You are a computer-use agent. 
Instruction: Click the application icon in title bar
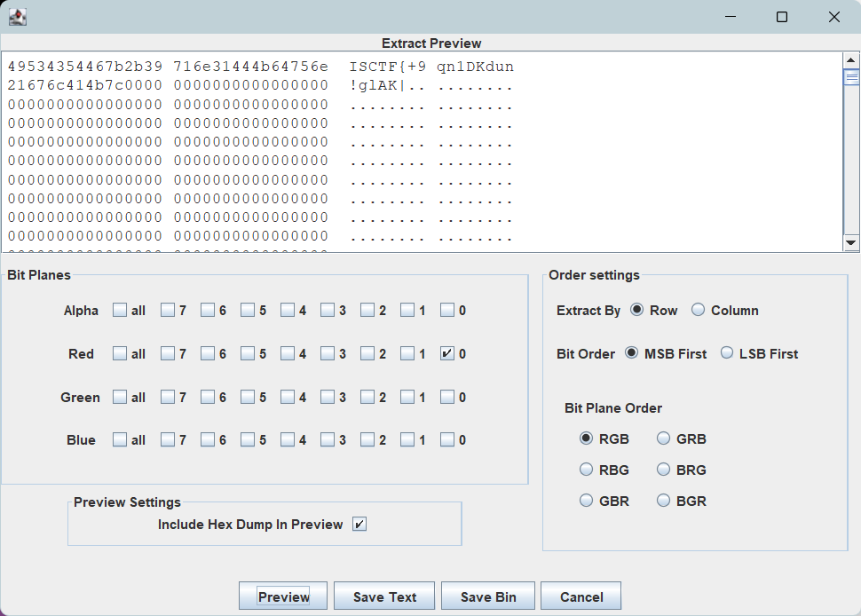pos(17,17)
